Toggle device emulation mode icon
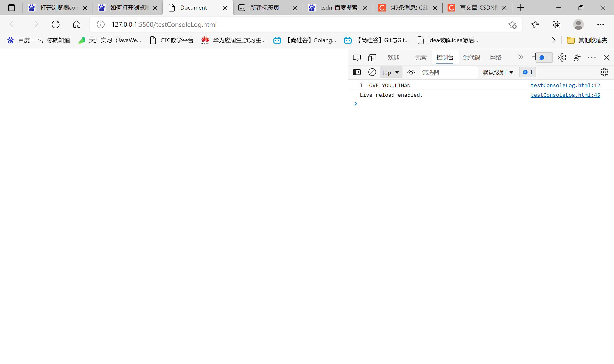Screen dimensions: 614x364 point(372,58)
